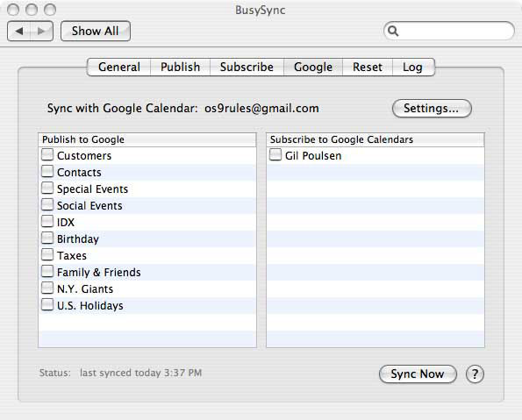Viewport: 522px width, 420px height.
Task: Check the N.Y. Giants calendar box
Action: 47,288
